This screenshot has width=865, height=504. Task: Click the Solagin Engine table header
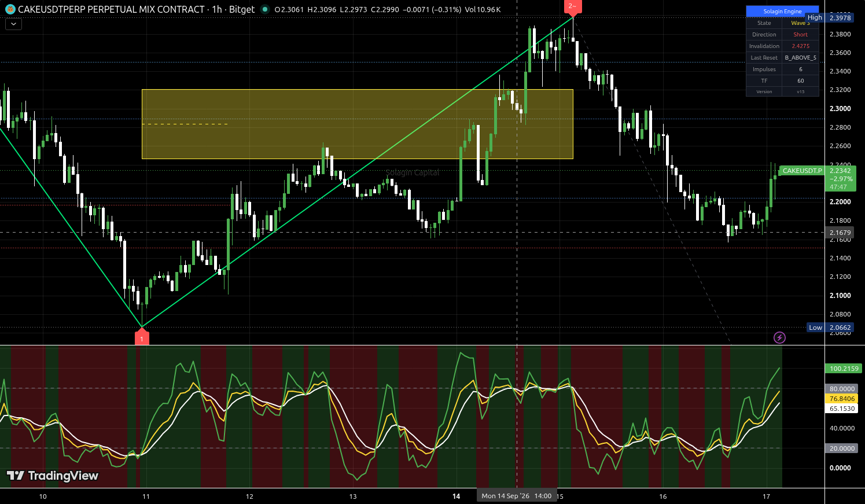[782, 11]
